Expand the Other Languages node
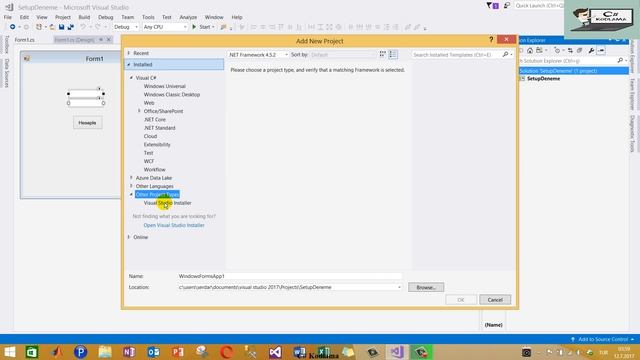The width and height of the screenshot is (640, 360). (x=131, y=186)
